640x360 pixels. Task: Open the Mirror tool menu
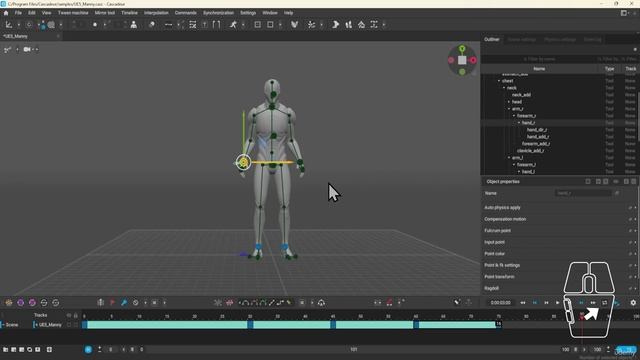(104, 13)
